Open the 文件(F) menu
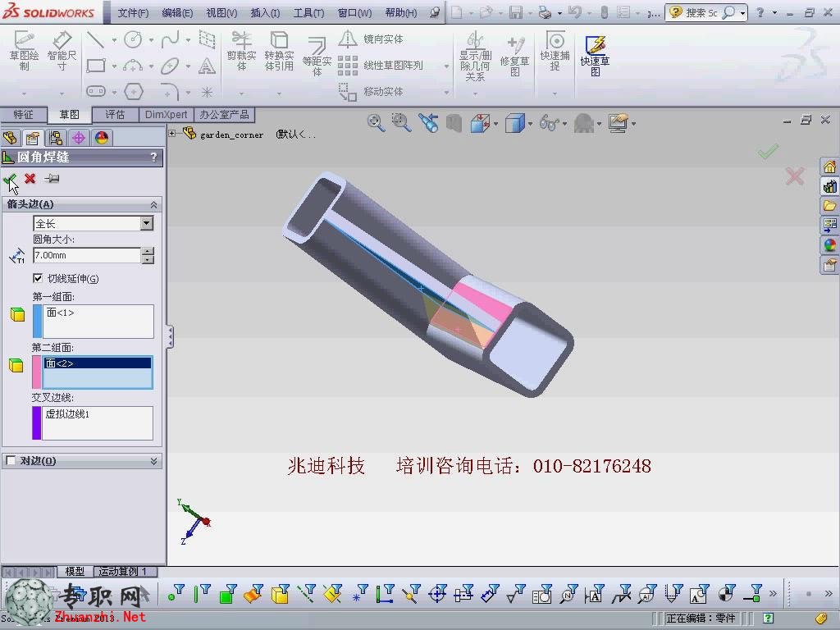Viewport: 840px width, 630px height. (x=133, y=13)
